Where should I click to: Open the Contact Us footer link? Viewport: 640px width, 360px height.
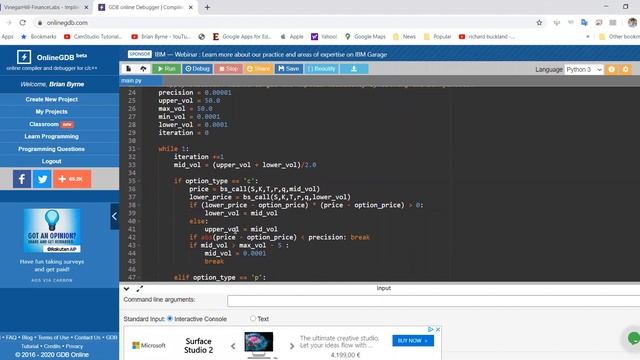(x=87, y=338)
